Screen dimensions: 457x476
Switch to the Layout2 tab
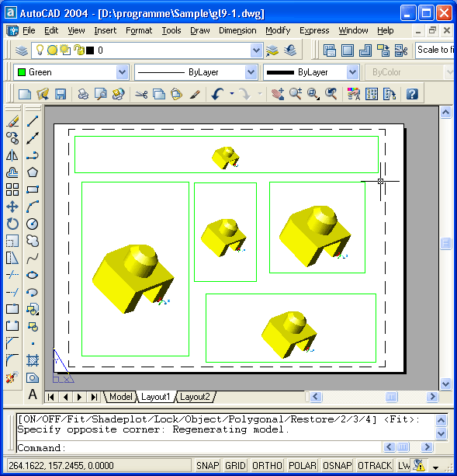tap(195, 397)
